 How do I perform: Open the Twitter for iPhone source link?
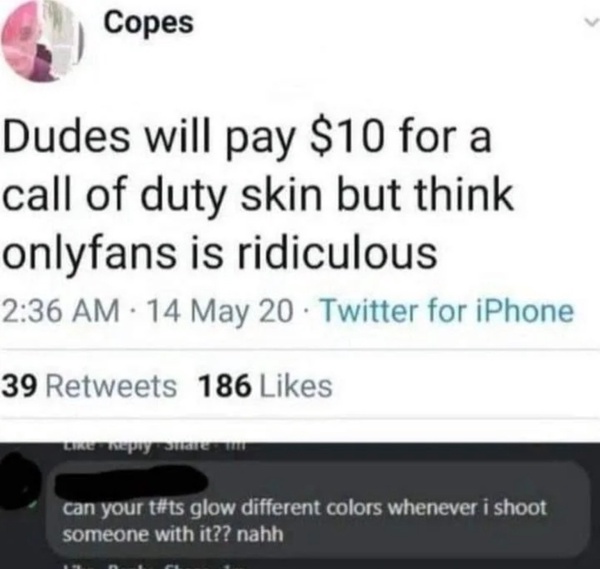(x=447, y=311)
